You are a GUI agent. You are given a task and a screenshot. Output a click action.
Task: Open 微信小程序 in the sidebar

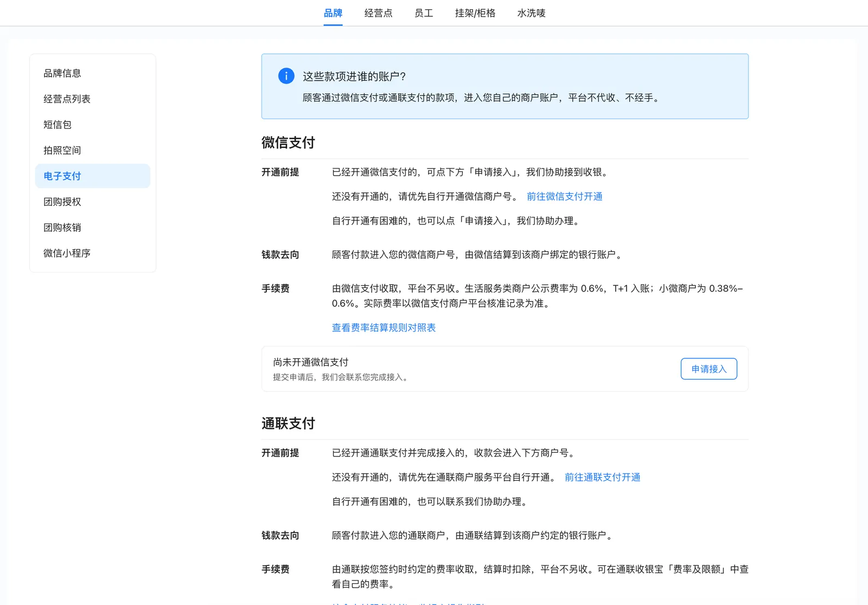(x=93, y=253)
